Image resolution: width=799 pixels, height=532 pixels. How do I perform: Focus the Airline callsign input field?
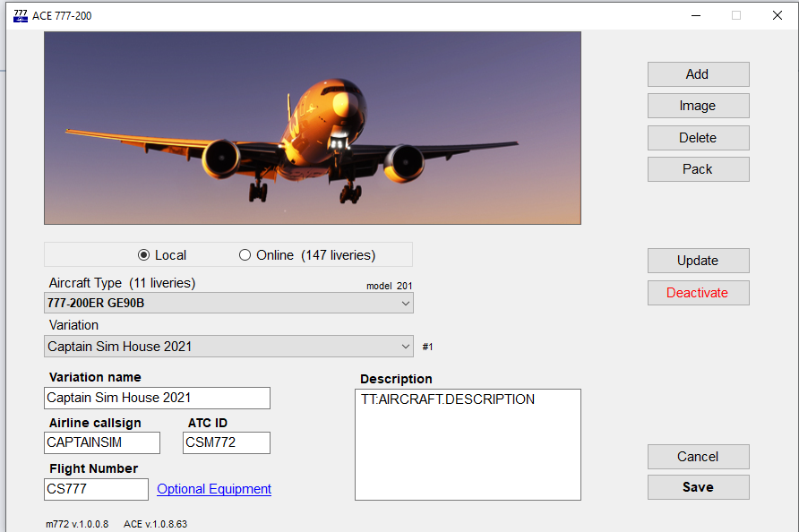(x=102, y=442)
